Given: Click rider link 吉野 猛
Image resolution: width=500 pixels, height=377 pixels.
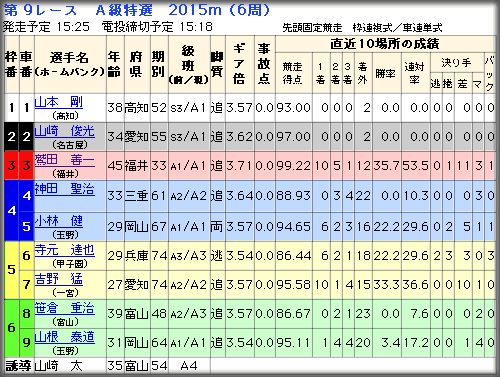Looking at the screenshot, I should (59, 279).
